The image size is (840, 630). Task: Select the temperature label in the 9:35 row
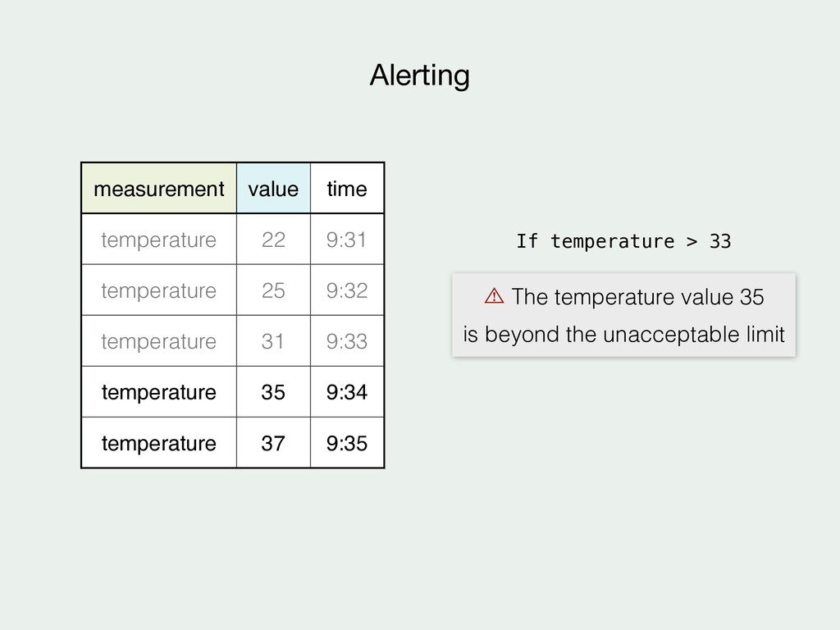pyautogui.click(x=159, y=442)
